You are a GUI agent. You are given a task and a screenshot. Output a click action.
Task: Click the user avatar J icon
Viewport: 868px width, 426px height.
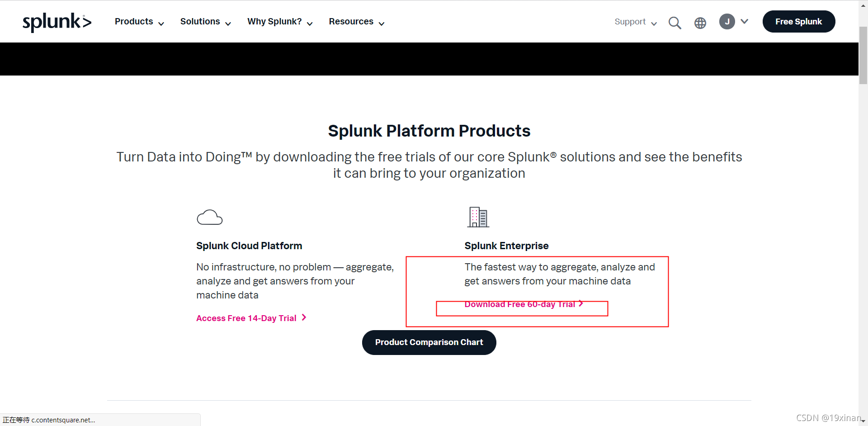727,21
